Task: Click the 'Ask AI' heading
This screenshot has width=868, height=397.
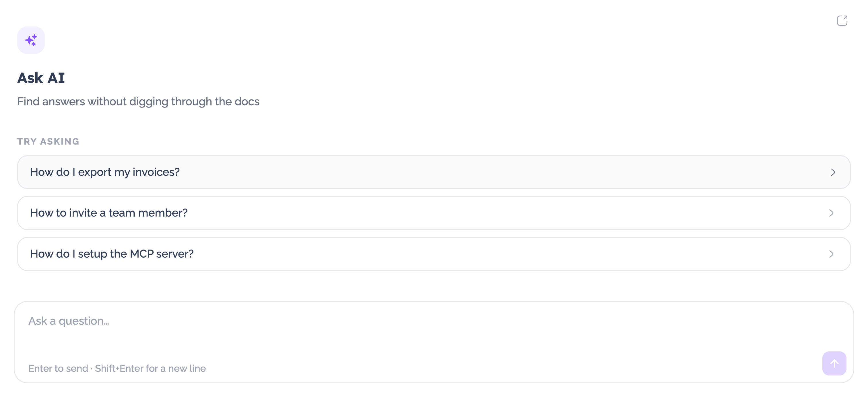Action: click(x=41, y=78)
